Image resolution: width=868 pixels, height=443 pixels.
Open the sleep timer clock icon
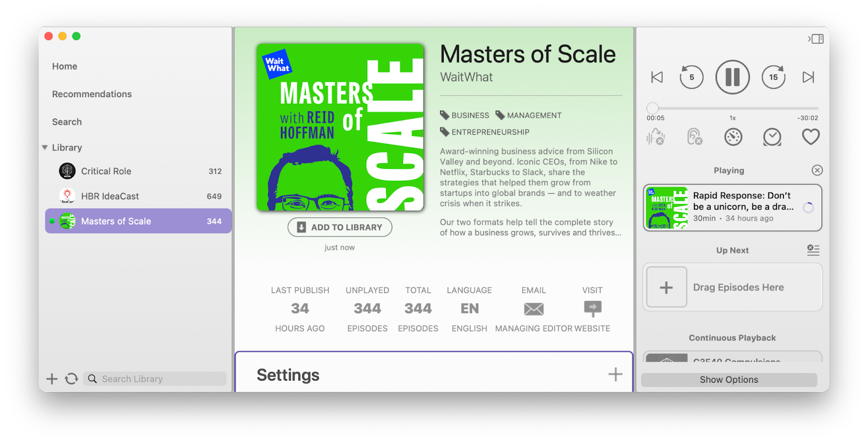pyautogui.click(x=772, y=137)
